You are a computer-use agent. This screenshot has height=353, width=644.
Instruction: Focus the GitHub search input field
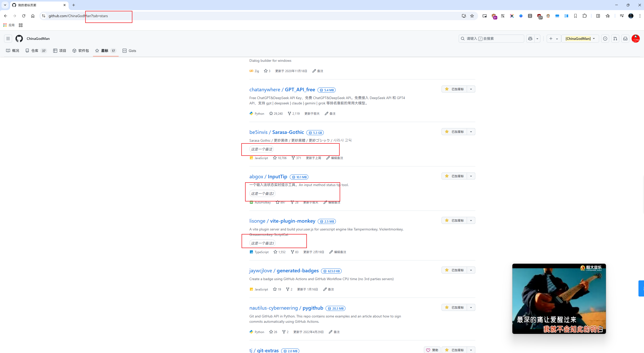[x=491, y=39]
